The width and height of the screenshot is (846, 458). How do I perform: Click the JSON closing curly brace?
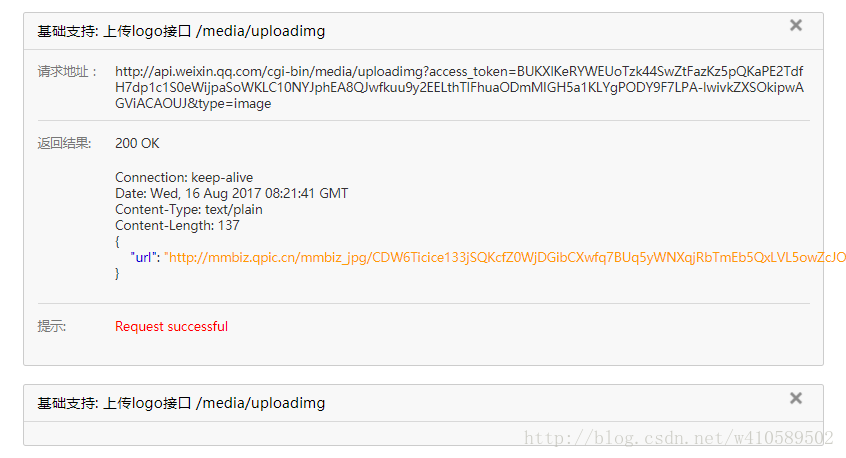point(118,273)
